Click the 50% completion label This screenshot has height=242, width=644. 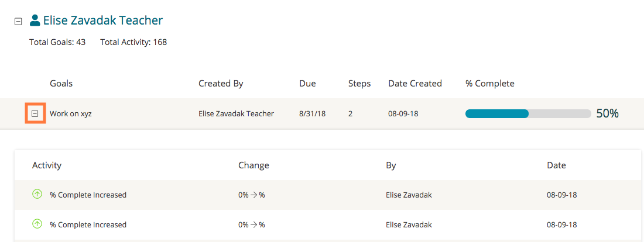click(x=607, y=114)
